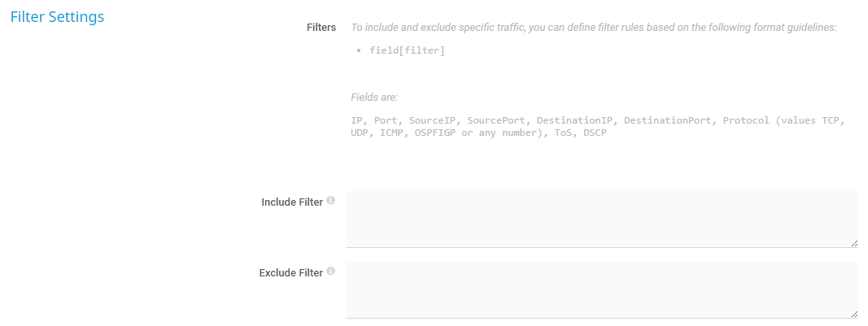
Task: Click the Filter Settings section heading
Action: point(57,16)
